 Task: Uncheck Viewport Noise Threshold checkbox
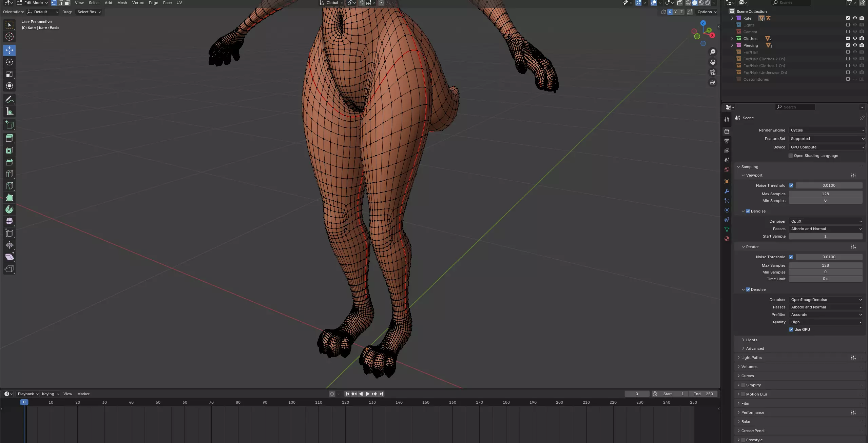point(791,185)
